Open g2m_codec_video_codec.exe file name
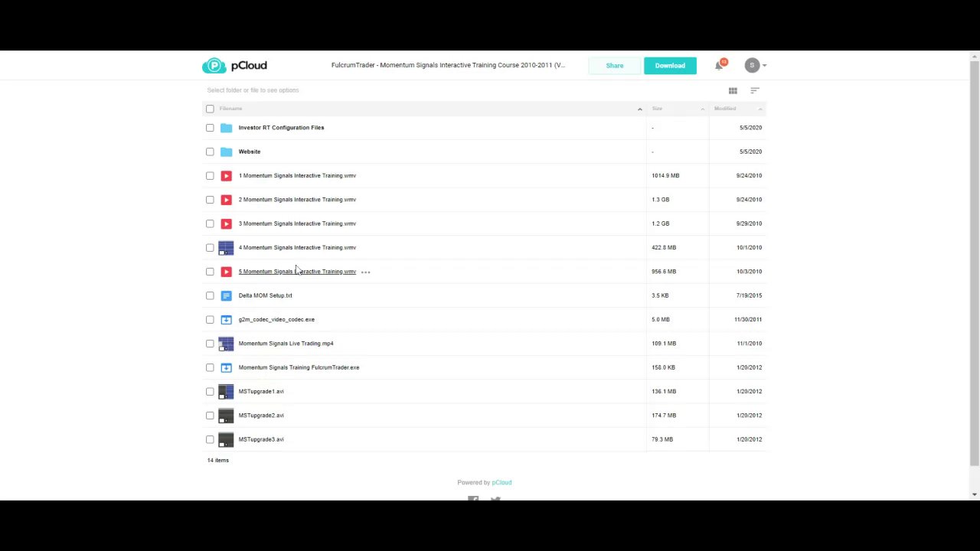 276,320
